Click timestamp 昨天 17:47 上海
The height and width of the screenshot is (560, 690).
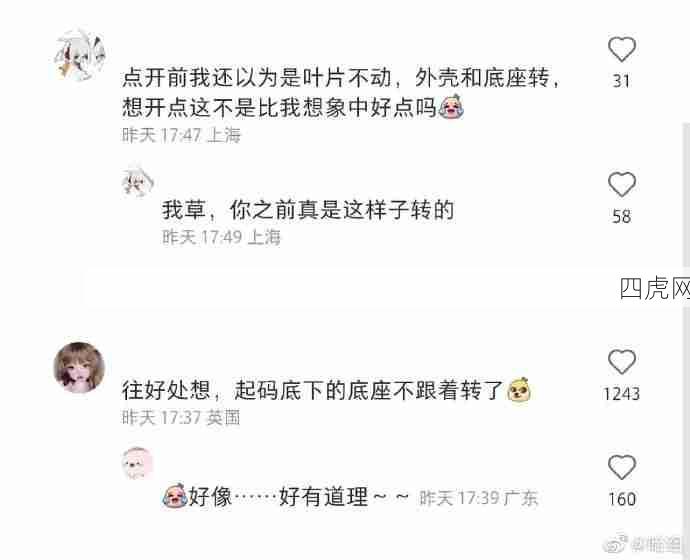pos(181,135)
